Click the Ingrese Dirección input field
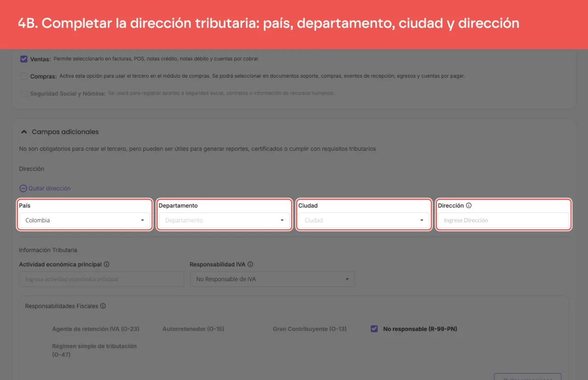Viewport: 588px width, 380px height. (503, 220)
